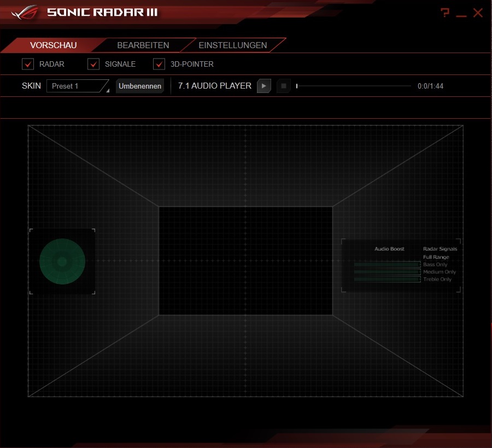Click the Umbenennen button
Screen dimensions: 492x448
pyautogui.click(x=140, y=86)
